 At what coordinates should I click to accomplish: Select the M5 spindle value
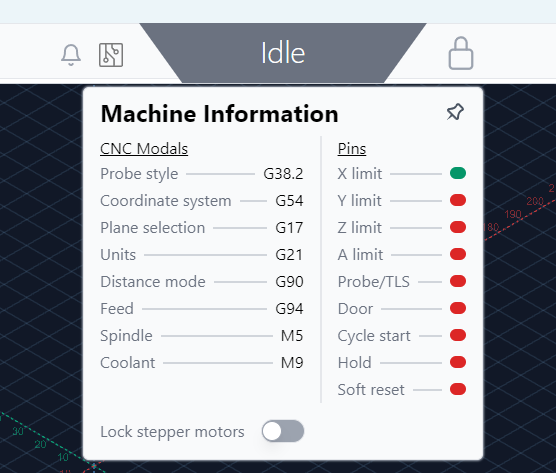point(292,336)
